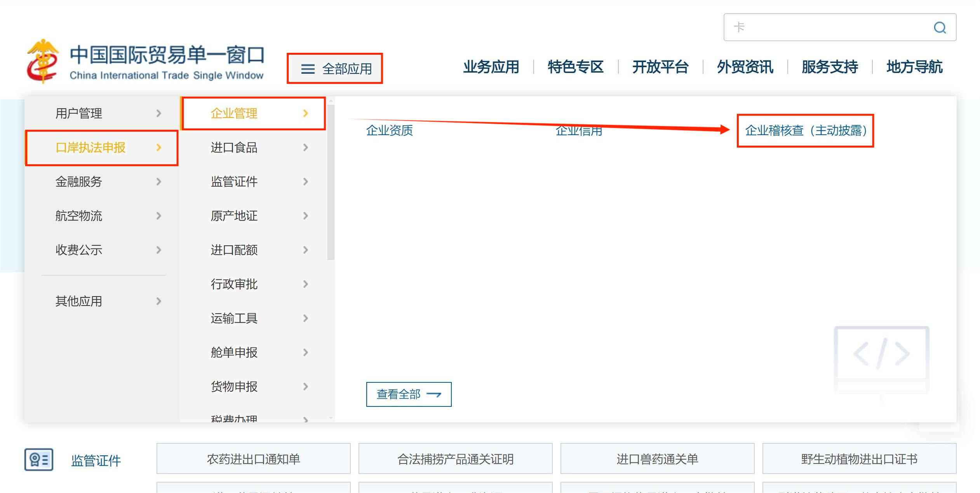
Task: Expand the 其他应用 chevron
Action: [158, 301]
